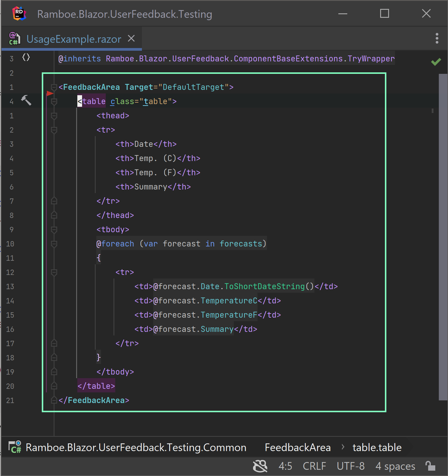The height and width of the screenshot is (476, 448).
Task: Click the Date header cell
Action: [146, 144]
